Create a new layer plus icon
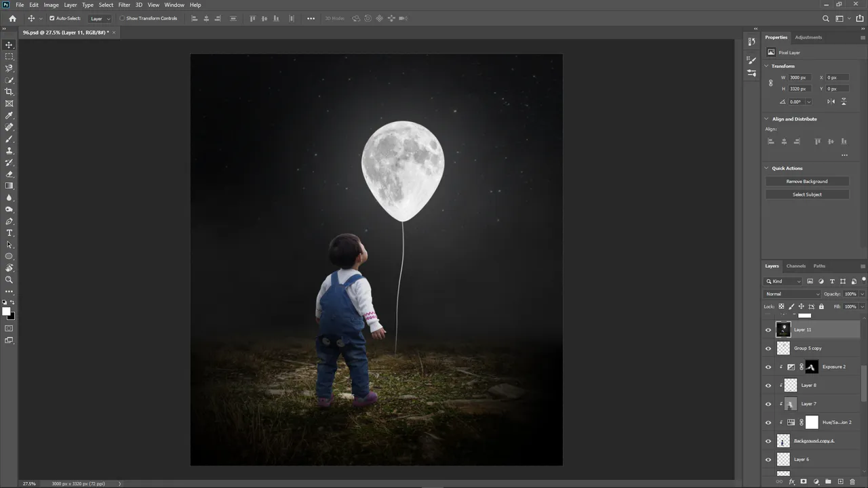The width and height of the screenshot is (868, 488). [840, 482]
